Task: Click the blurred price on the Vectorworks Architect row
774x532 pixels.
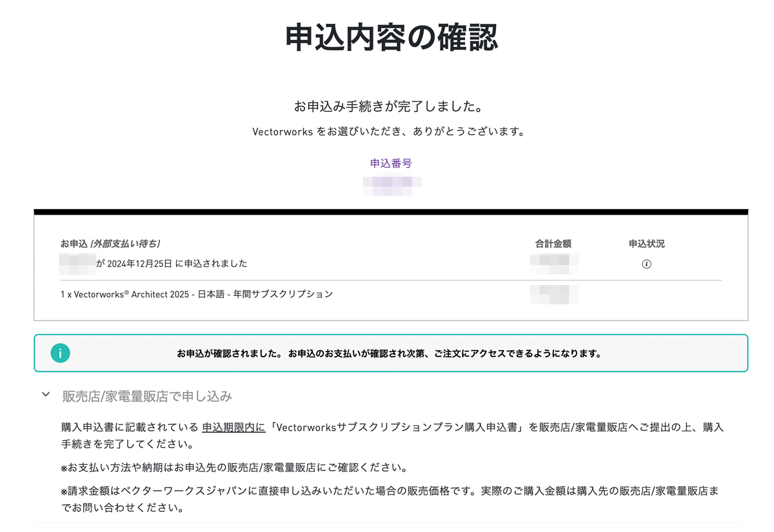Action: [554, 294]
